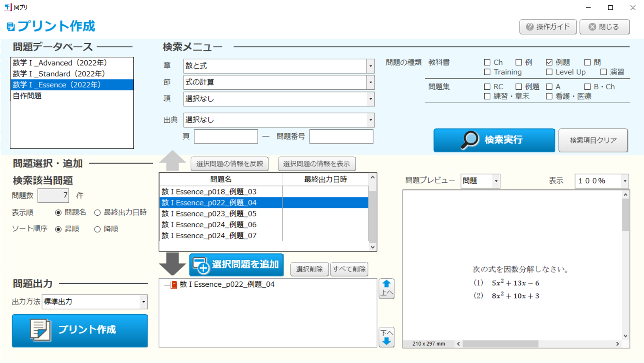
Task: Click the magnifier 検索実行 search button
Action: point(494,140)
